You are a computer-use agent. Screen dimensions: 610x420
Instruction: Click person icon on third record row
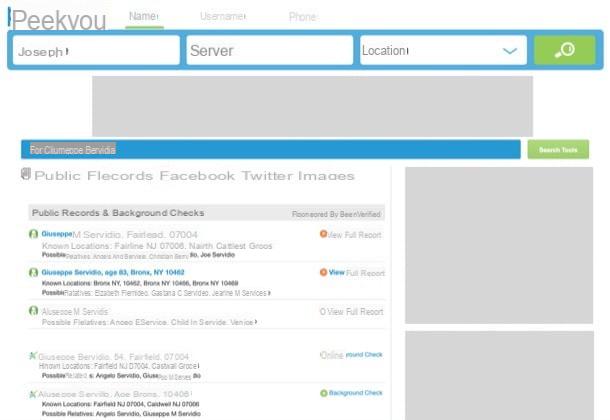[34, 311]
